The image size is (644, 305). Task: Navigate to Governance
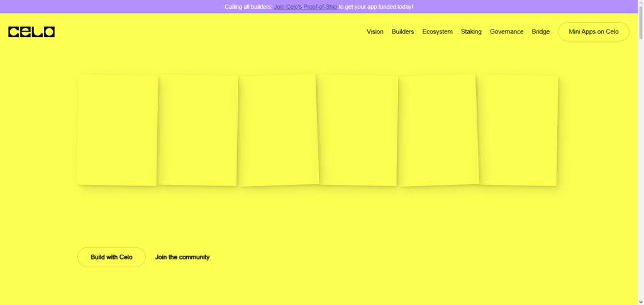click(x=506, y=31)
